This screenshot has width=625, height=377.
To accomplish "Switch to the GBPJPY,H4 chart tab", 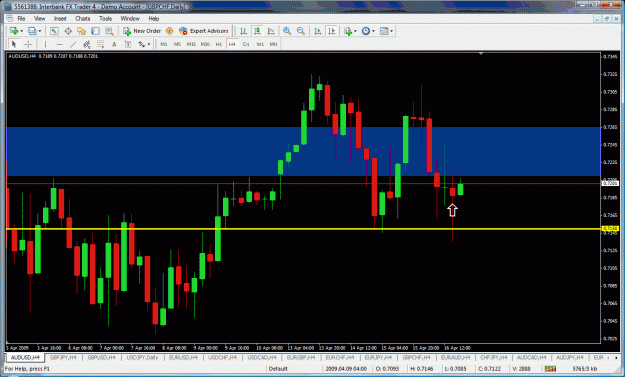I will tap(63, 357).
